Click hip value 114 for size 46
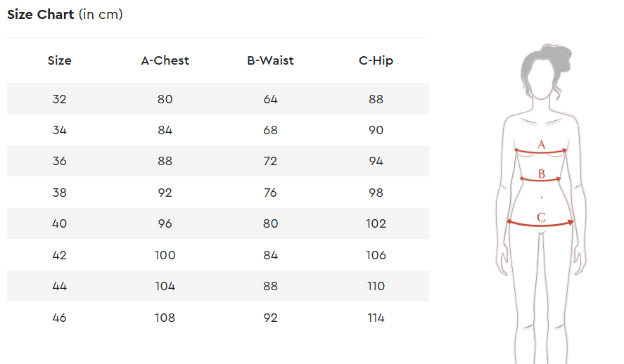 (x=376, y=318)
